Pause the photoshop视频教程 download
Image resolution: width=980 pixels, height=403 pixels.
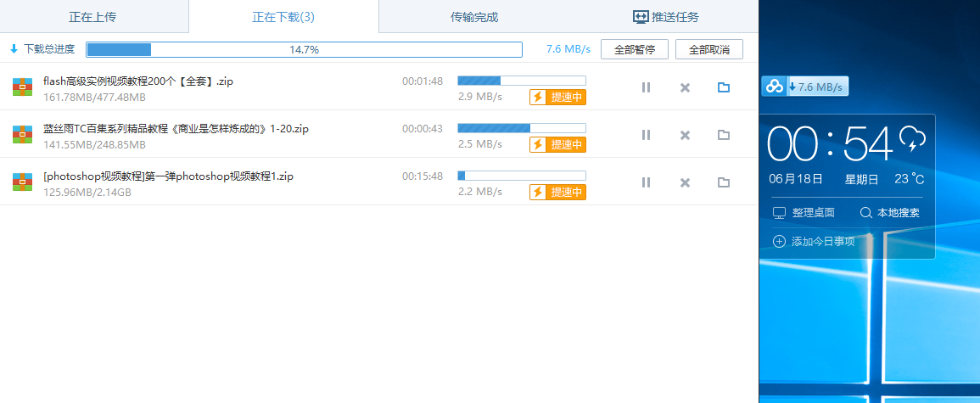646,182
